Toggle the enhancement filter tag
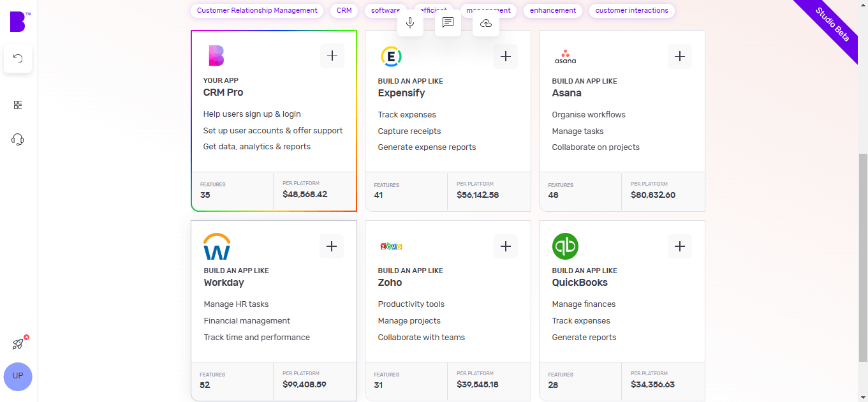 click(x=552, y=10)
